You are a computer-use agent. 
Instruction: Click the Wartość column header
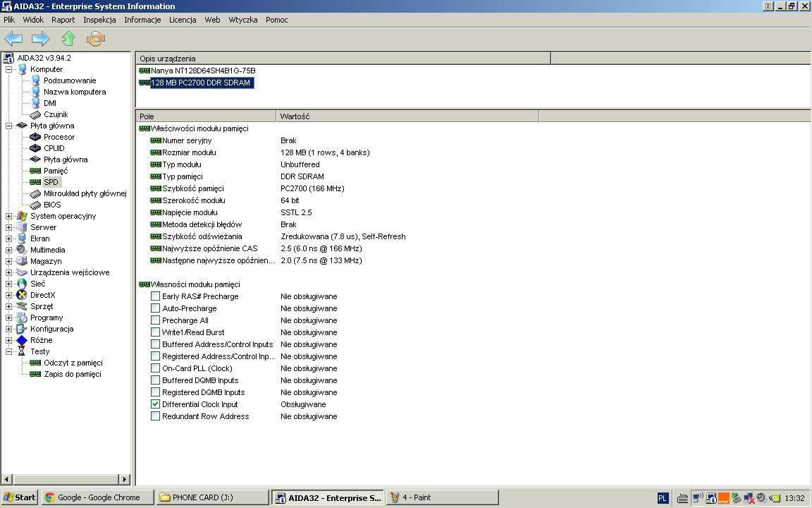407,116
